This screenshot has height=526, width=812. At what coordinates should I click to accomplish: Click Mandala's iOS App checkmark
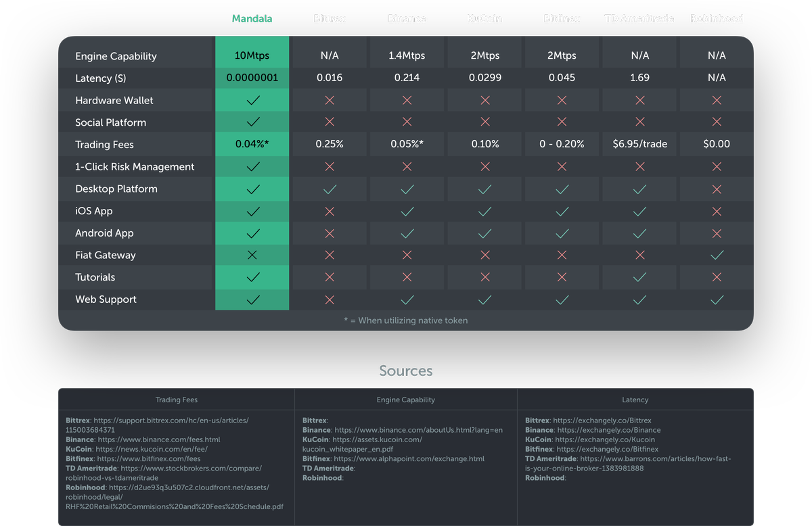tap(253, 211)
